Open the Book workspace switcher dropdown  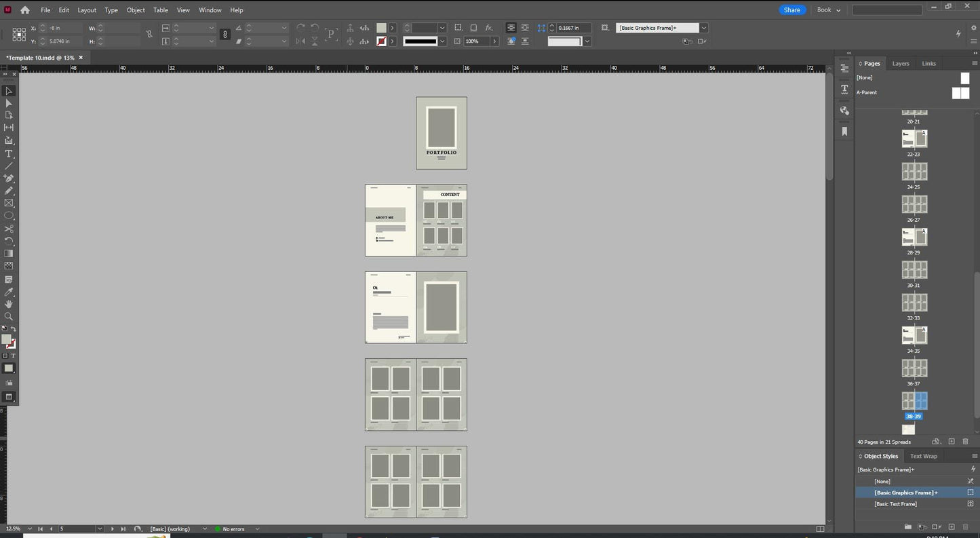[x=829, y=10]
